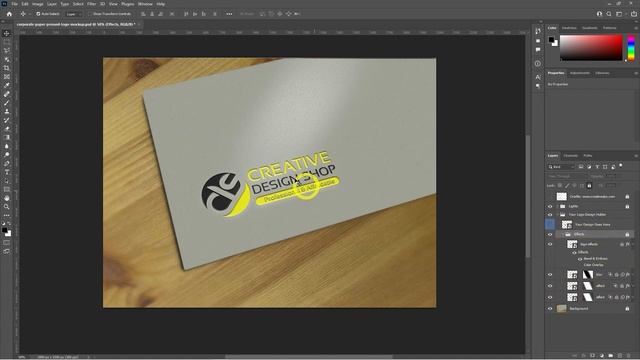Click the Share icon at top right
The width and height of the screenshot is (640, 360).
pyautogui.click(x=634, y=14)
